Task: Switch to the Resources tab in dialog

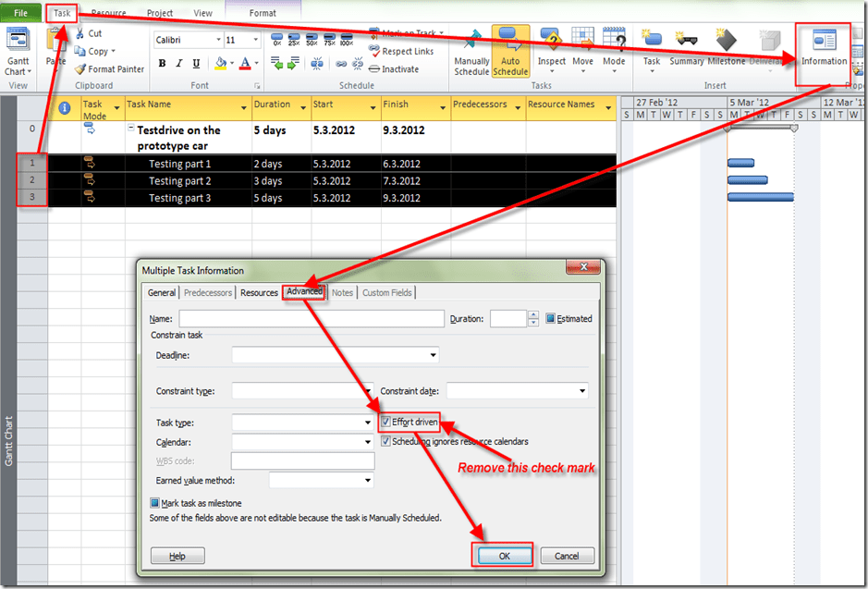Action: point(259,292)
